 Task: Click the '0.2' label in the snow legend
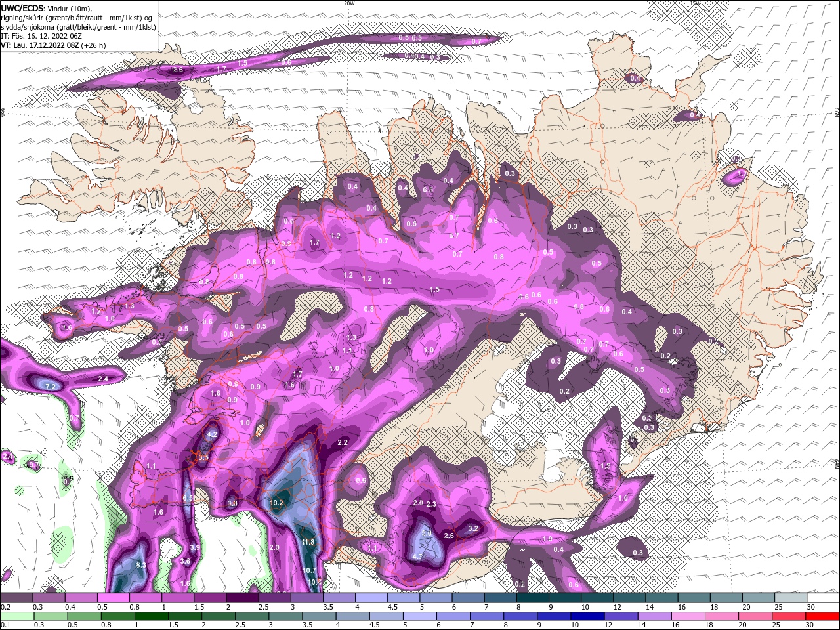coord(5,607)
